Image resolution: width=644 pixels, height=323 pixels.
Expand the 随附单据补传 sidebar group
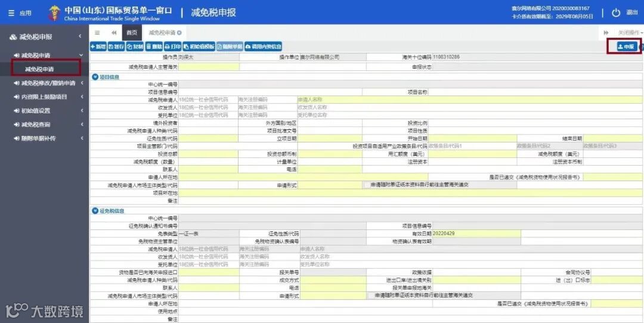click(44, 138)
